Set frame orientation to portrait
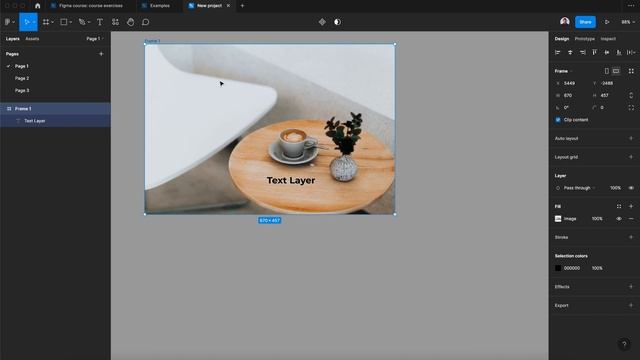This screenshot has width=640, height=360. coord(607,71)
